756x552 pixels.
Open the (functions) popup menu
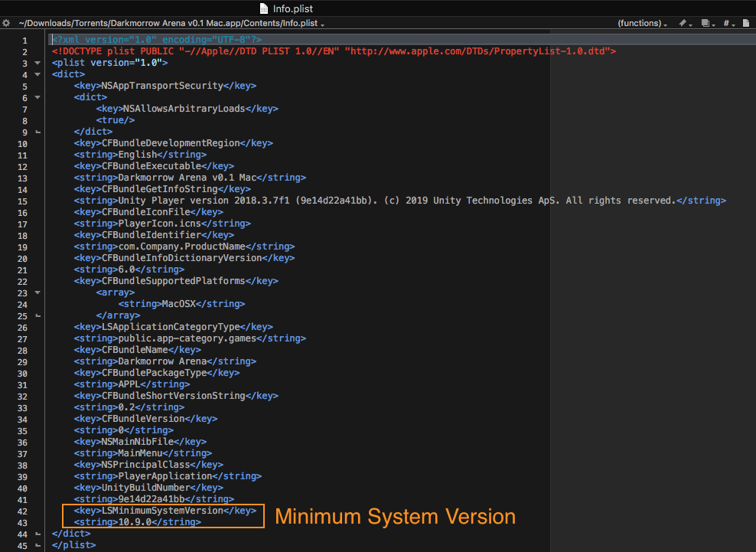tap(642, 23)
